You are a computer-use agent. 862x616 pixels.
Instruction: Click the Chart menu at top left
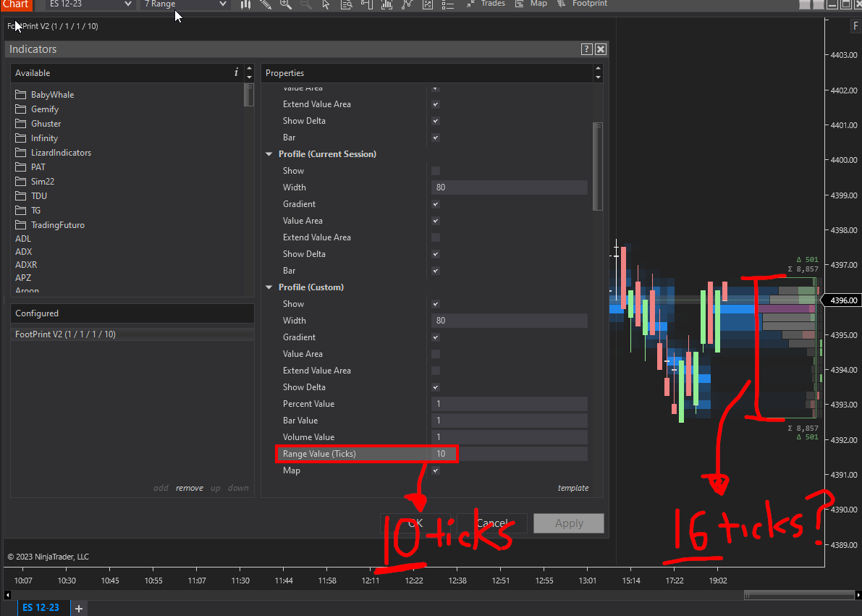coord(16,4)
